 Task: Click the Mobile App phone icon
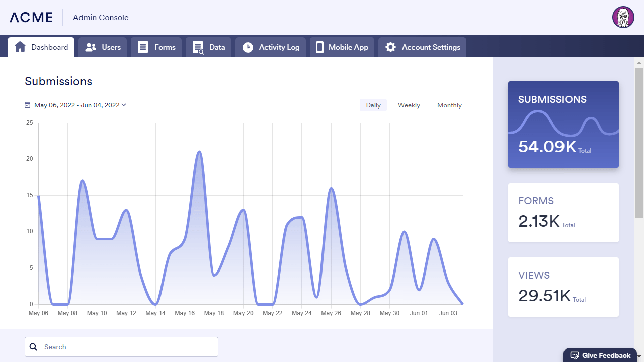pos(319,47)
